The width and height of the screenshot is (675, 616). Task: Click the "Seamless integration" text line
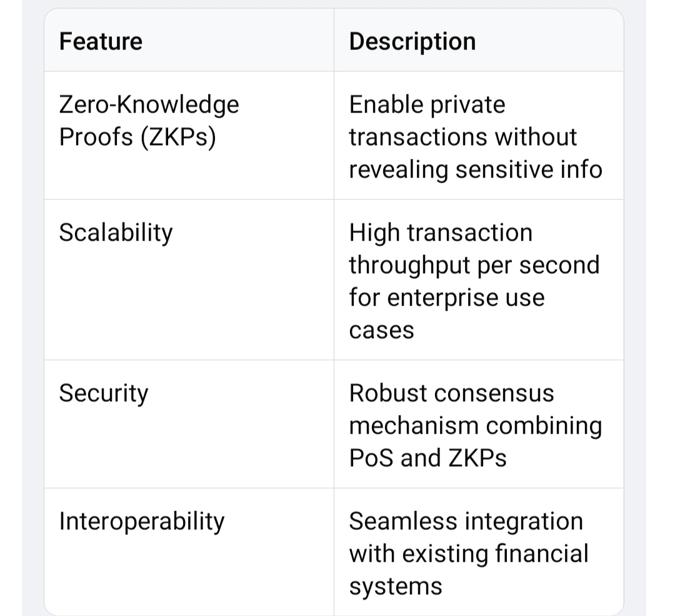point(466,521)
